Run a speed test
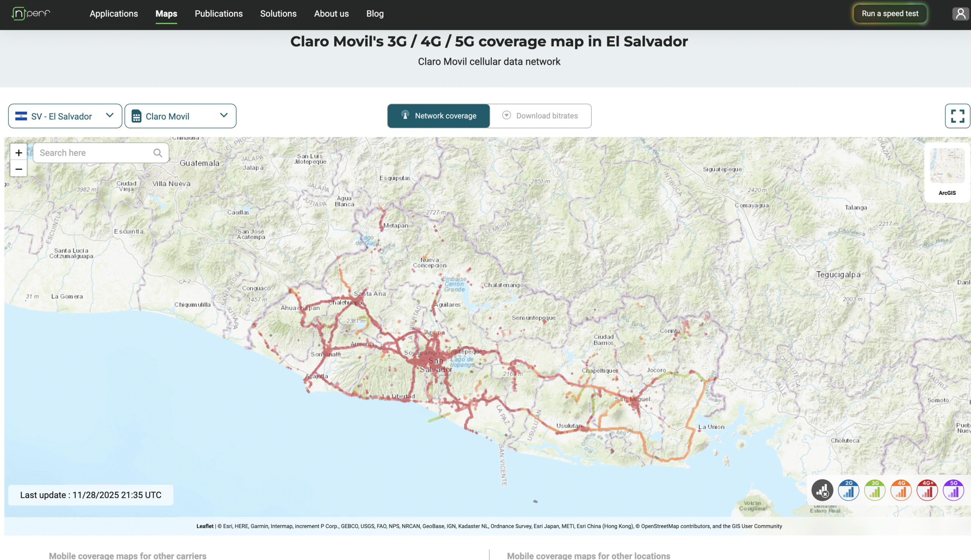Image resolution: width=971 pixels, height=560 pixels. coord(890,14)
